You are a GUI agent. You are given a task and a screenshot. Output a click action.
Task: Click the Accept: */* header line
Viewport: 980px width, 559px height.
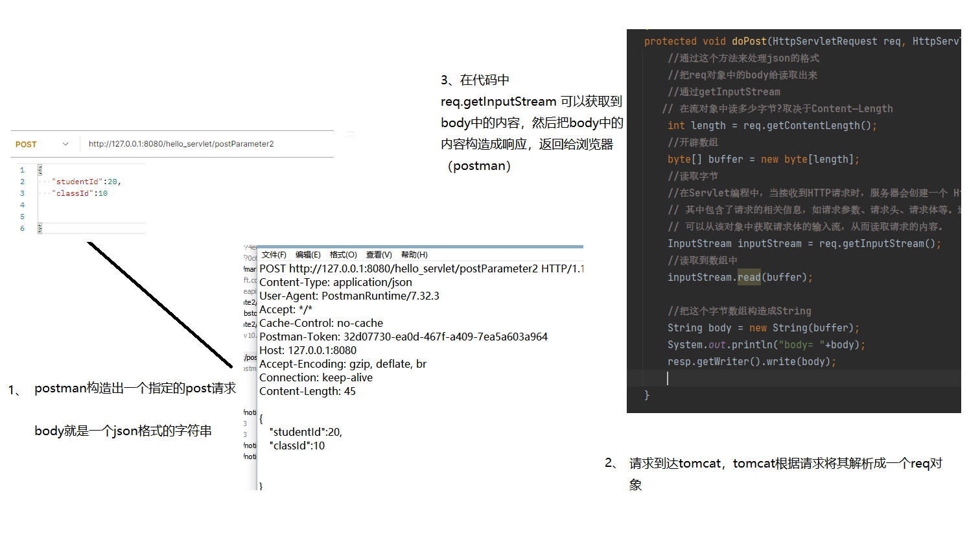(x=286, y=309)
